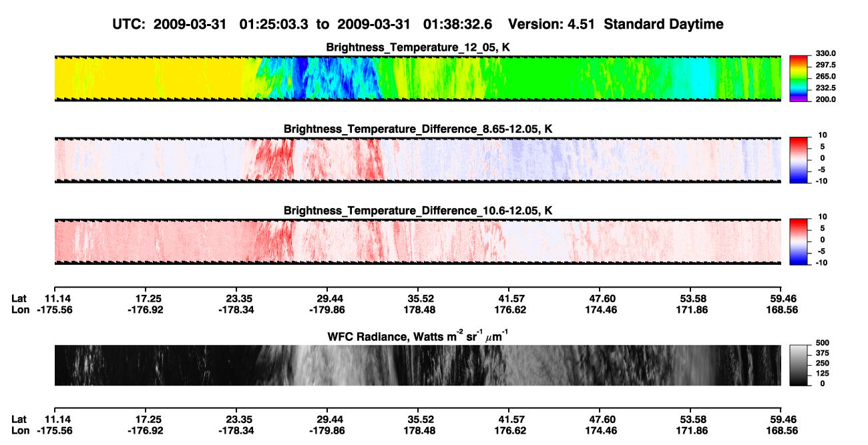
Task: Click the lower axis latitude value 17.25
Action: point(148,419)
